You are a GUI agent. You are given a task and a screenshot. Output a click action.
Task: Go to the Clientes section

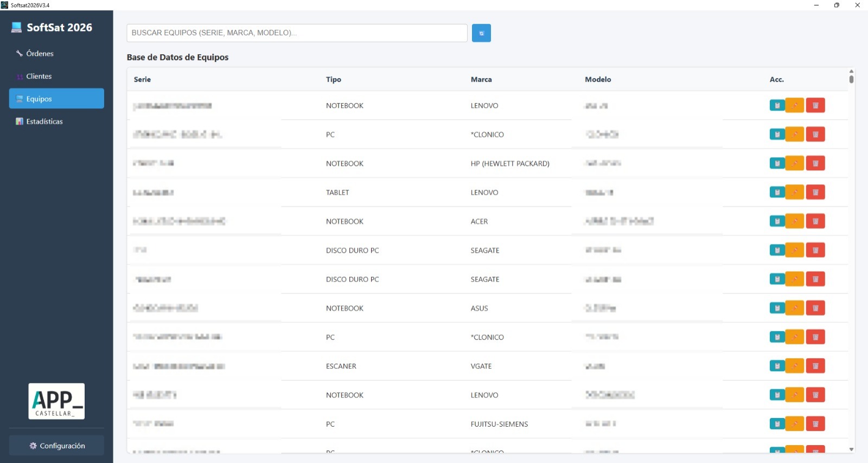56,76
